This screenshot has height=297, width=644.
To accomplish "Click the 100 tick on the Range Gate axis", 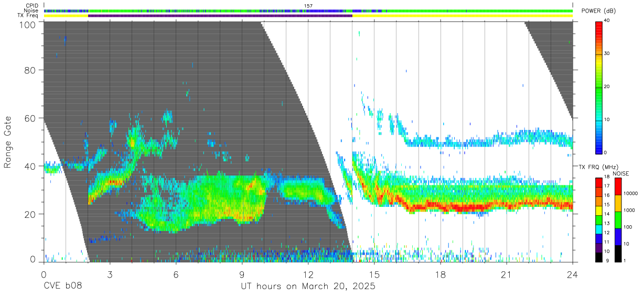I will coord(28,25).
